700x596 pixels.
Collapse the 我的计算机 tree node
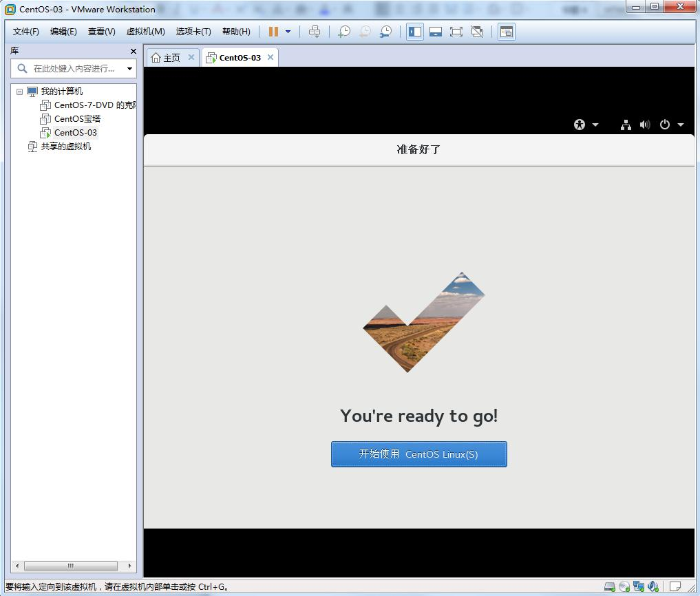point(19,92)
